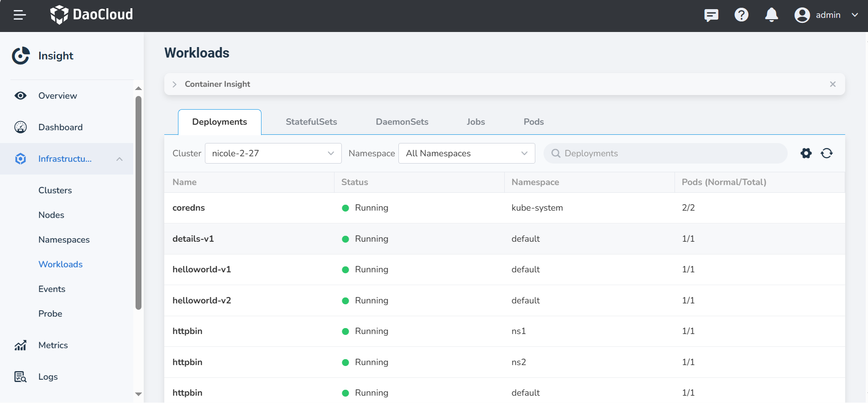
Task: Open Clusters under Infrastructure
Action: click(55, 190)
